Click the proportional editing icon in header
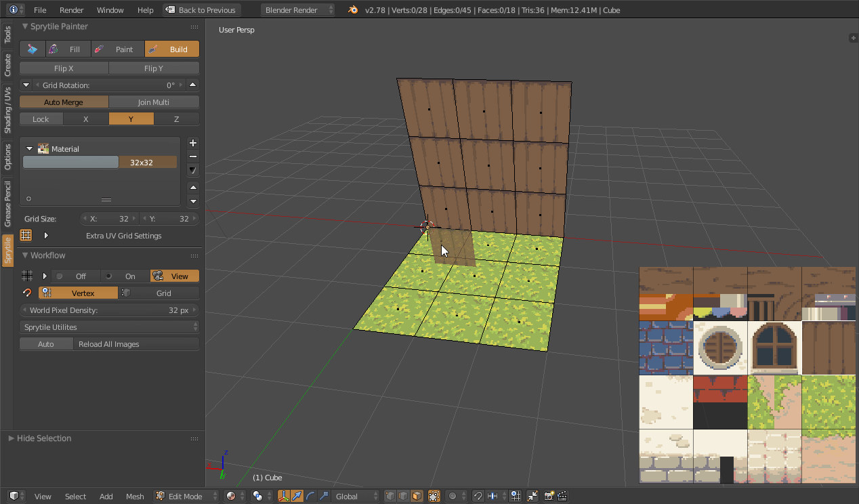The width and height of the screenshot is (859, 504). click(x=453, y=496)
